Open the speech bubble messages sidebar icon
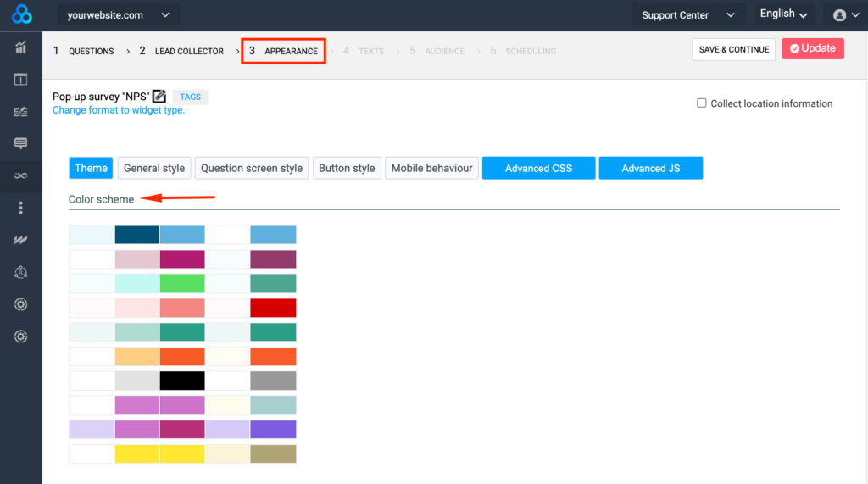This screenshot has width=868, height=484. click(21, 143)
